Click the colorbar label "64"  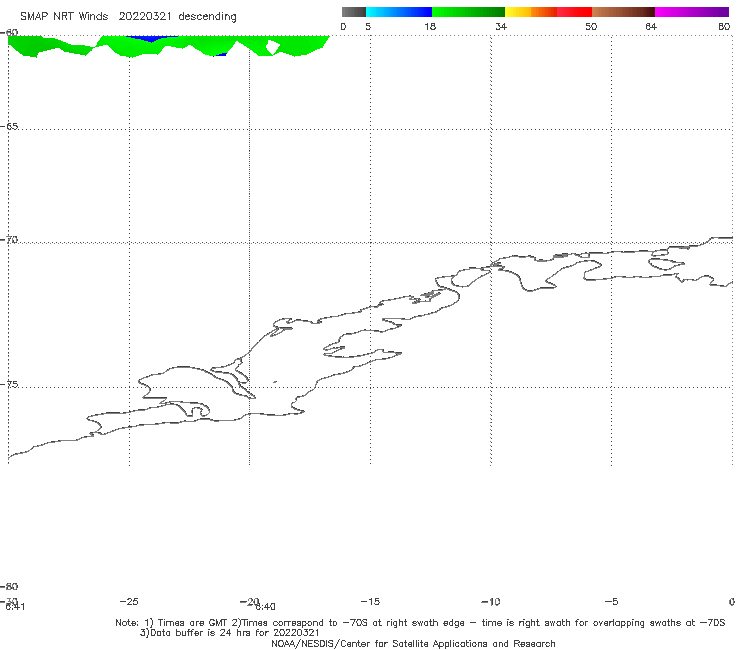[651, 26]
